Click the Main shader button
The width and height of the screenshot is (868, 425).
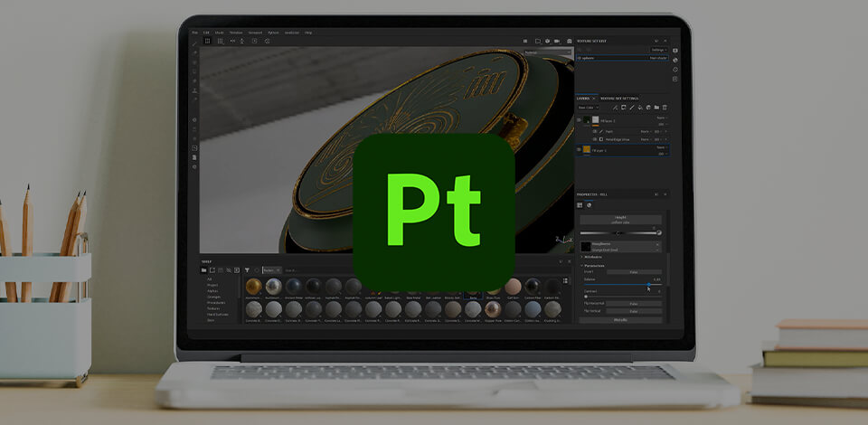659,58
